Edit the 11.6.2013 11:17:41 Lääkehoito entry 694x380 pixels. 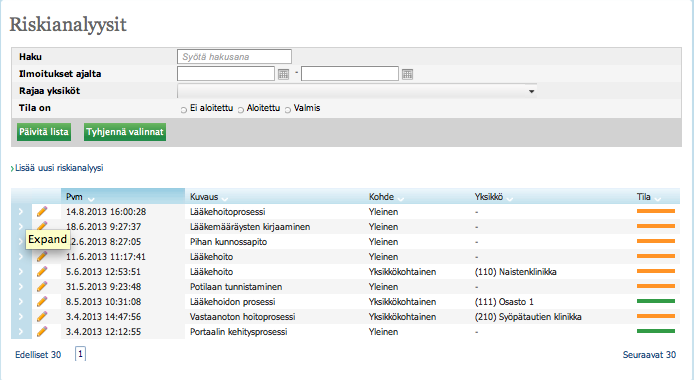[x=42, y=257]
